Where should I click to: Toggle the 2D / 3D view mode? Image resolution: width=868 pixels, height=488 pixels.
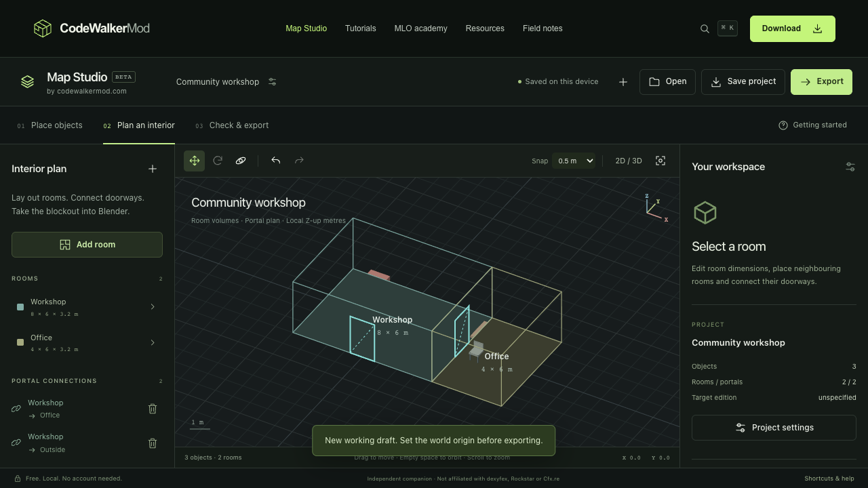point(629,161)
